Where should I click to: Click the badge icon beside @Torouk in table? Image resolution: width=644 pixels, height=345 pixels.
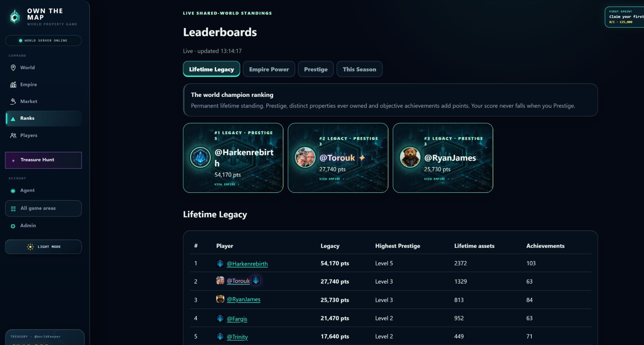[256, 281]
